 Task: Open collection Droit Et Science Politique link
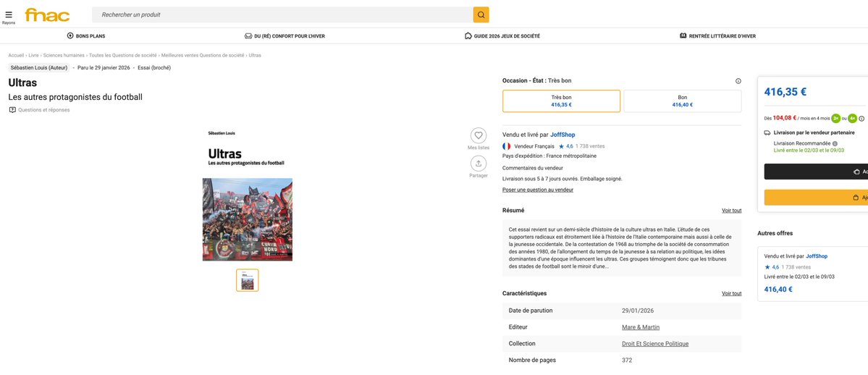(x=655, y=344)
